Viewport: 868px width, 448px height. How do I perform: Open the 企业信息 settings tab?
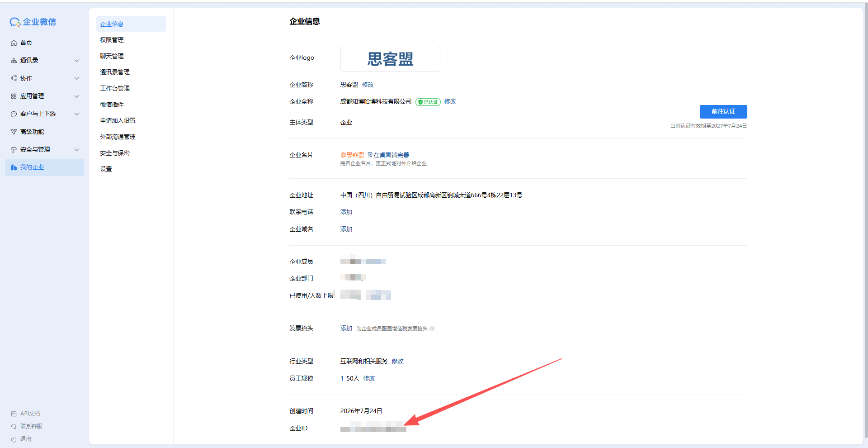[131, 24]
